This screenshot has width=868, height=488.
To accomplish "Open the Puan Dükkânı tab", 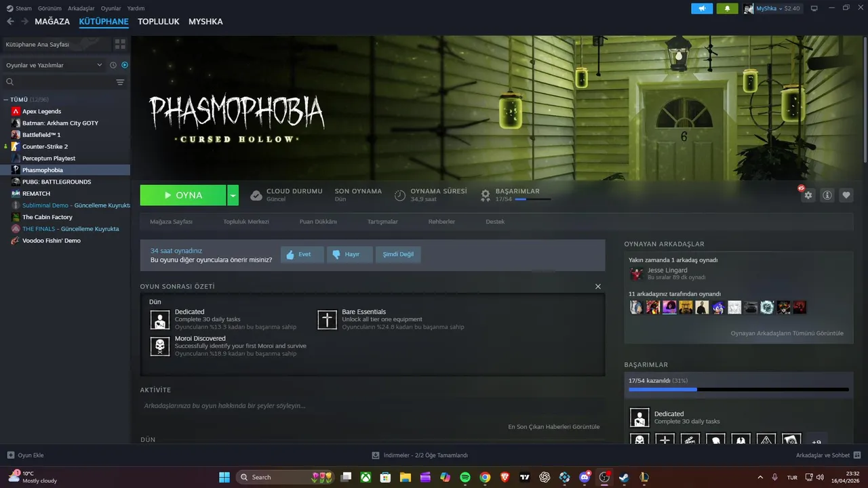I will (318, 222).
